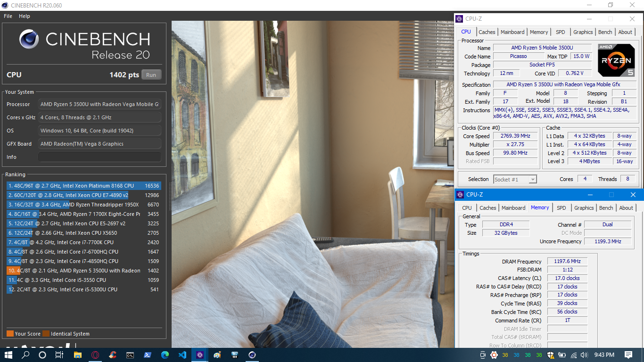
Task: Click the Identical System brown legend swatch
Action: coord(46,334)
